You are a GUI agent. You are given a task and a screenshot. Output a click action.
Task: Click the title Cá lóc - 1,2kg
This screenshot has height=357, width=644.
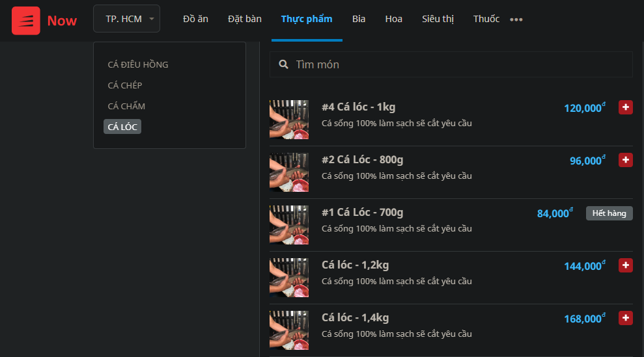(x=356, y=265)
